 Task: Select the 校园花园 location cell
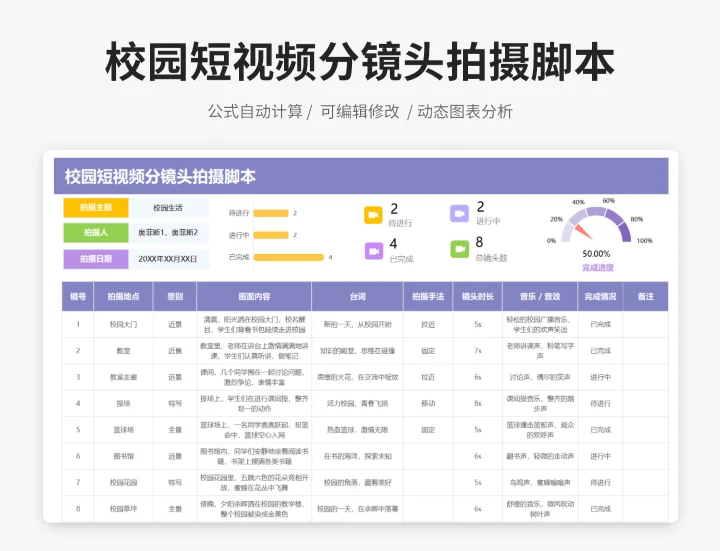(x=123, y=482)
